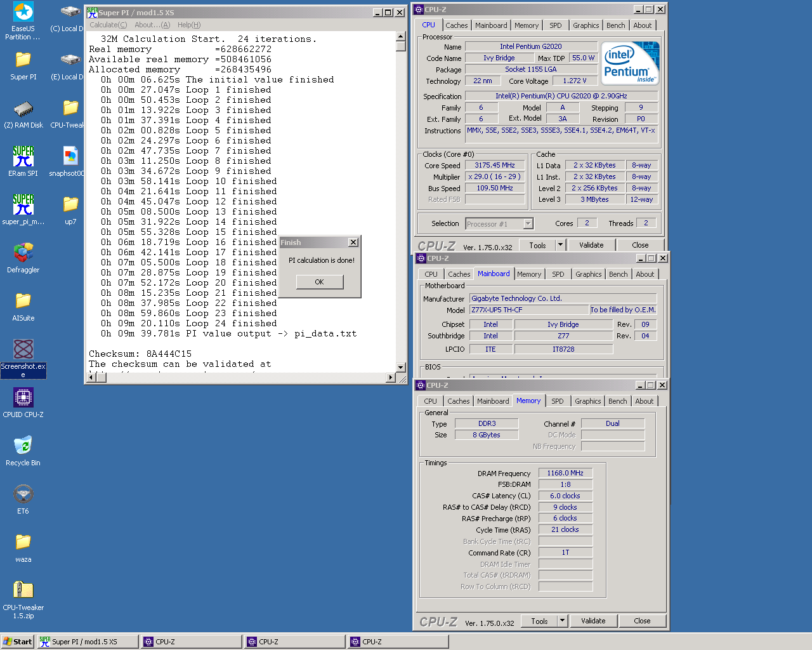Launch the super_pi_mod desktop icon
The image size is (812, 650).
click(23, 205)
